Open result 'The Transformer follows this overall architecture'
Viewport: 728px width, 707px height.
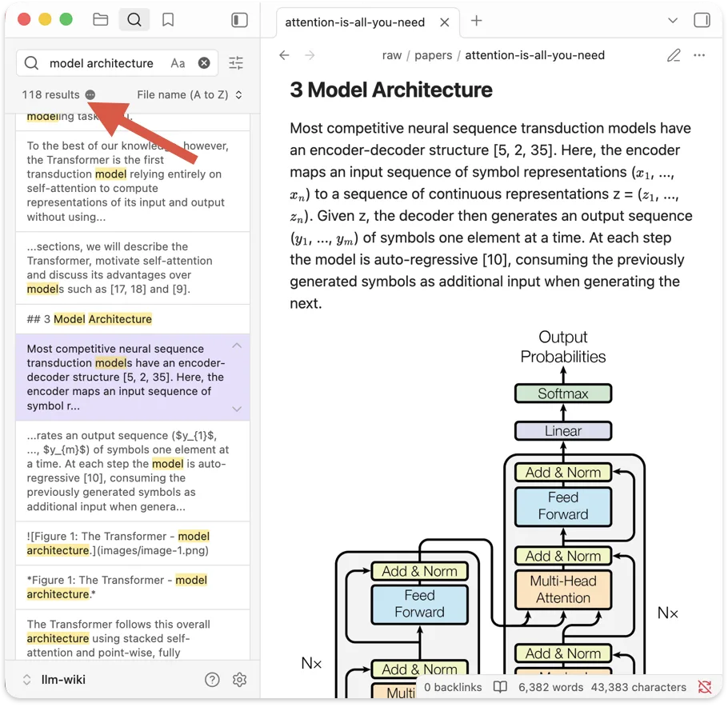tap(133, 636)
